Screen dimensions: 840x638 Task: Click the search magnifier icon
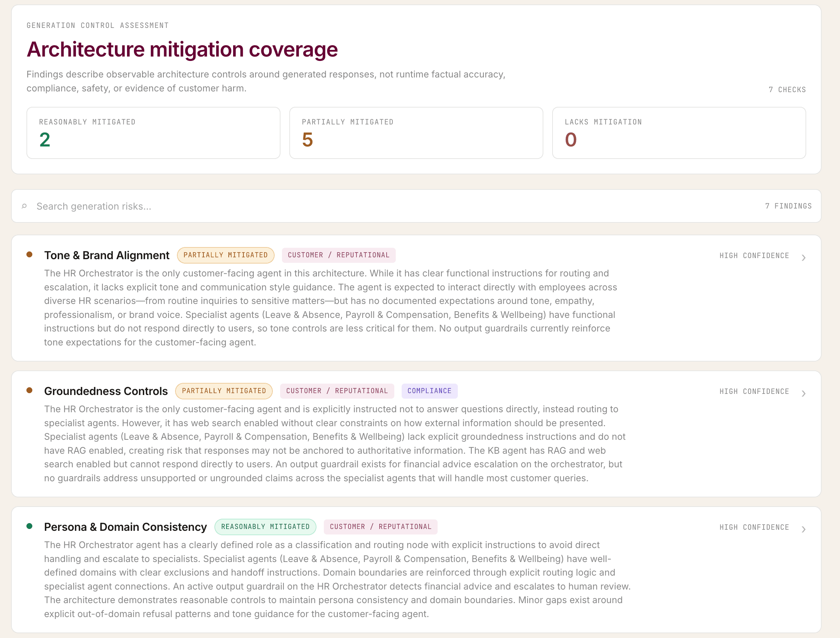(24, 206)
